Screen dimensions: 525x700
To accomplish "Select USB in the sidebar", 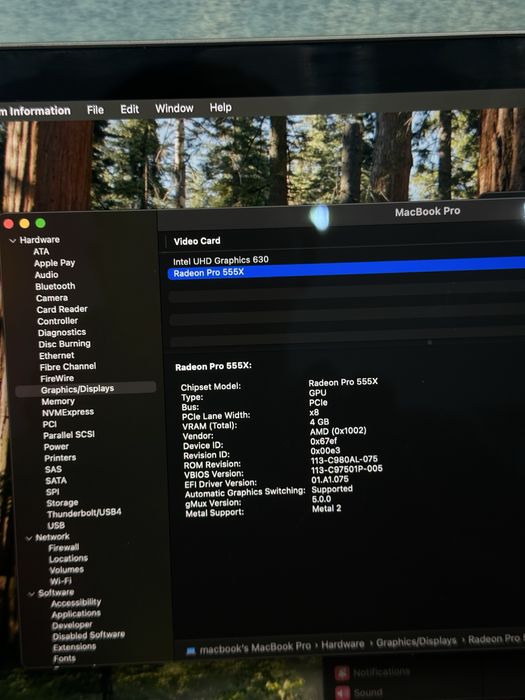I will click(56, 526).
